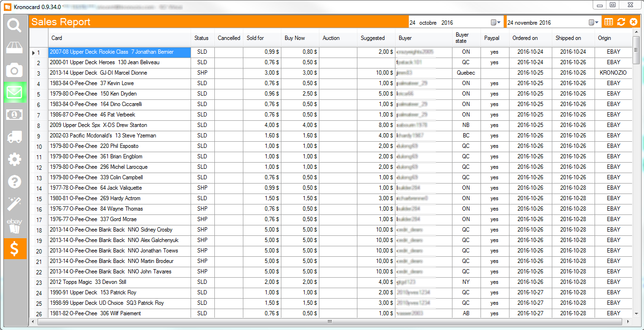Click the KRONOZIO origin cell
Viewport: 644px width, 330px height.
[614, 73]
